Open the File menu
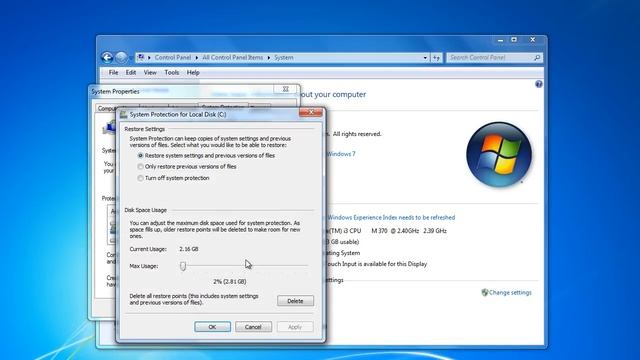 point(113,72)
